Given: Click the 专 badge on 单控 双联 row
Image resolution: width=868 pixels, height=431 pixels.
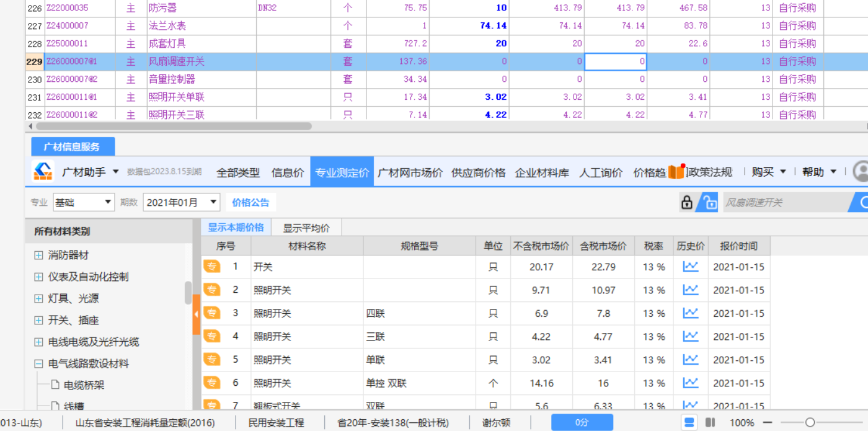Looking at the screenshot, I should [212, 383].
